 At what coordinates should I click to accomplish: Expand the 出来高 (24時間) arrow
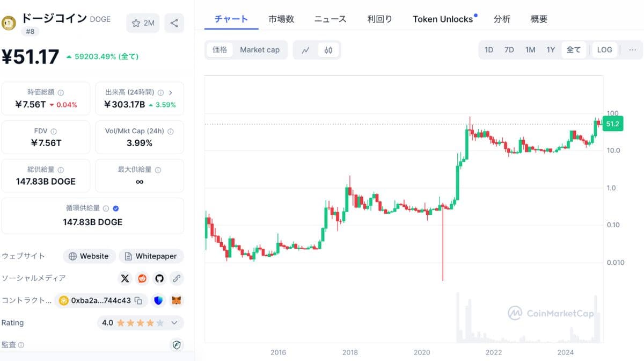(x=170, y=92)
